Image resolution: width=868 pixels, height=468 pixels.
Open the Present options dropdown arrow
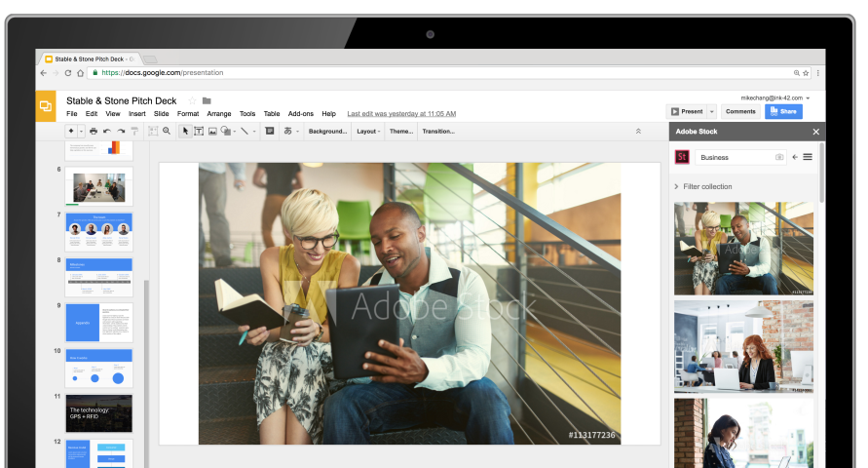[712, 111]
